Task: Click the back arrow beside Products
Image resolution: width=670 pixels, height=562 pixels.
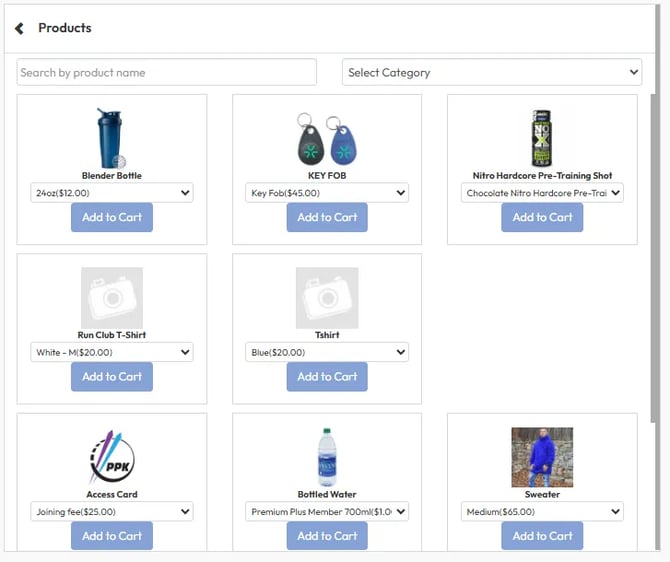Action: [19, 28]
